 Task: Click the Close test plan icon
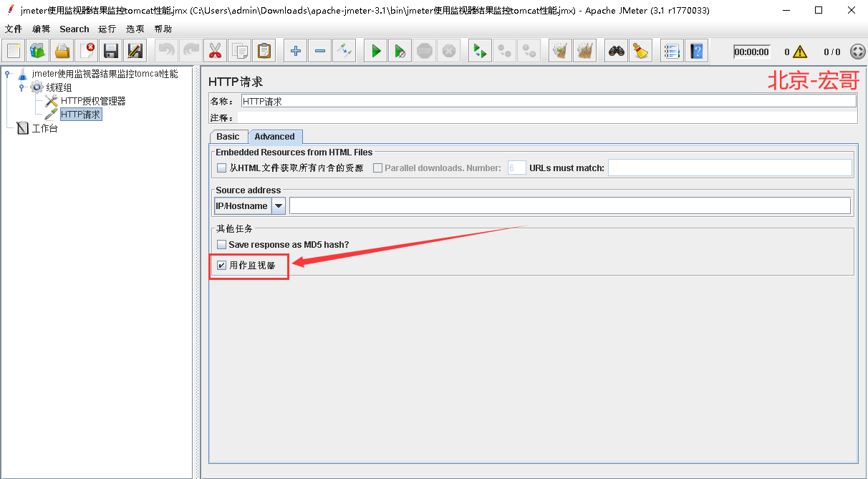[x=87, y=51]
